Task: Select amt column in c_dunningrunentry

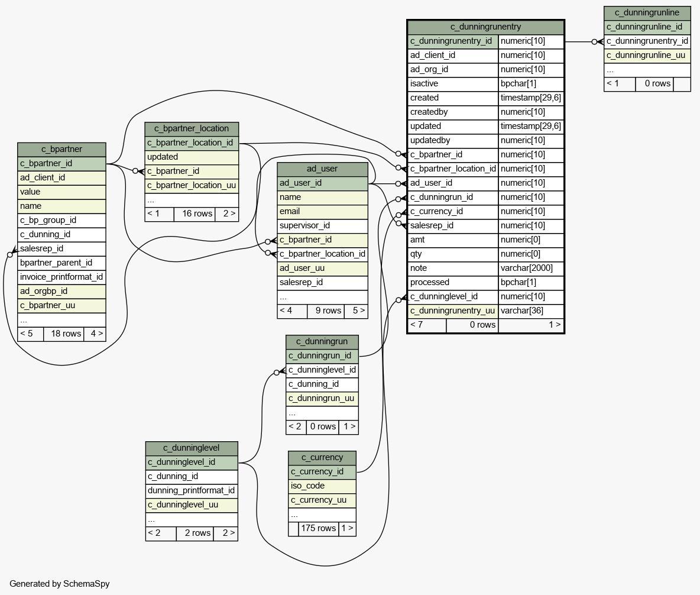Action: [453, 240]
